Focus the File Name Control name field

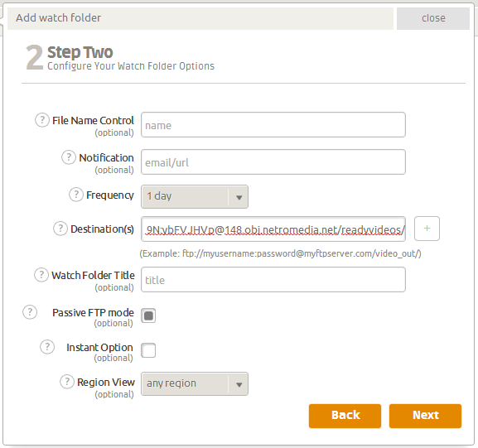click(273, 125)
